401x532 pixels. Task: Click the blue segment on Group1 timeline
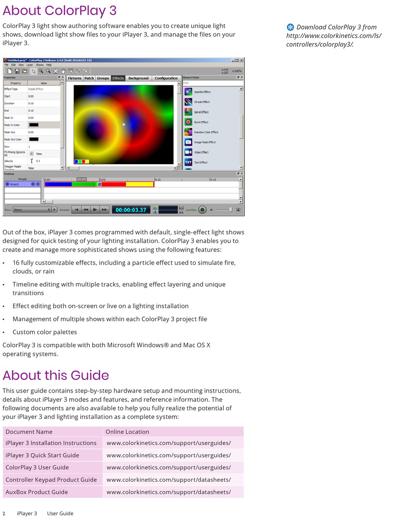[58, 184]
